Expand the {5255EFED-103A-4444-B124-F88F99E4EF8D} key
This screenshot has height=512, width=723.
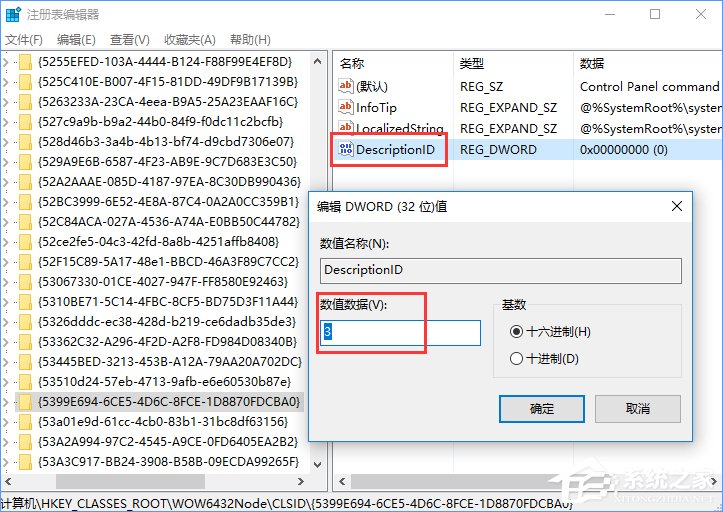(6, 62)
